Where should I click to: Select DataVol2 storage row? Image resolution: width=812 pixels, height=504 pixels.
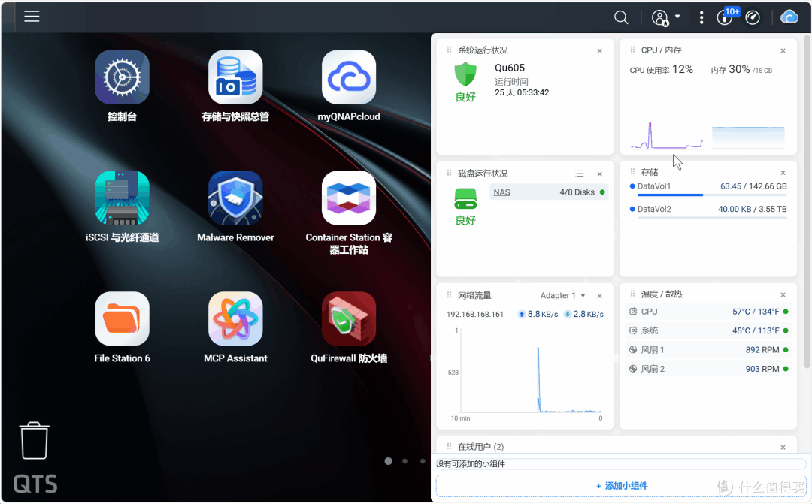[708, 209]
